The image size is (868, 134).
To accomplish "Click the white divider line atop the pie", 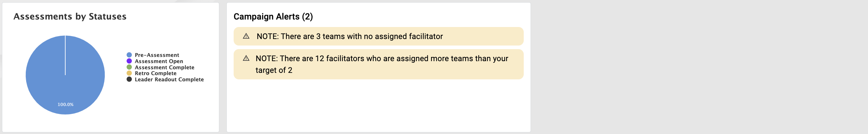I will pyautogui.click(x=65, y=55).
